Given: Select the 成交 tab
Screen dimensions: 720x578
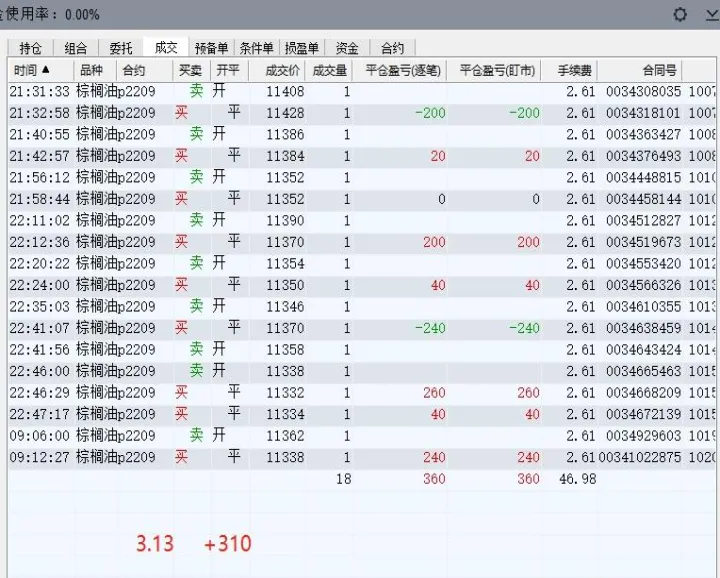Looking at the screenshot, I should pos(166,47).
